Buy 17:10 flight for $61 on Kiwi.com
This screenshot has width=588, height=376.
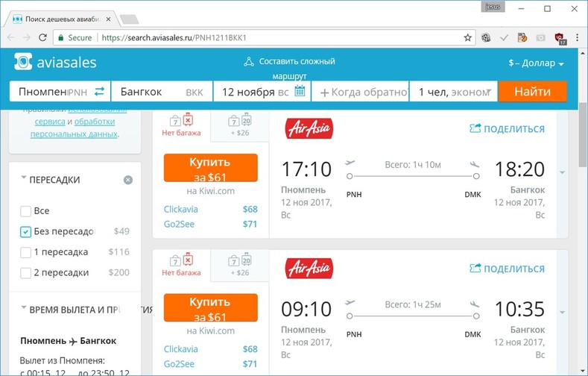point(211,168)
